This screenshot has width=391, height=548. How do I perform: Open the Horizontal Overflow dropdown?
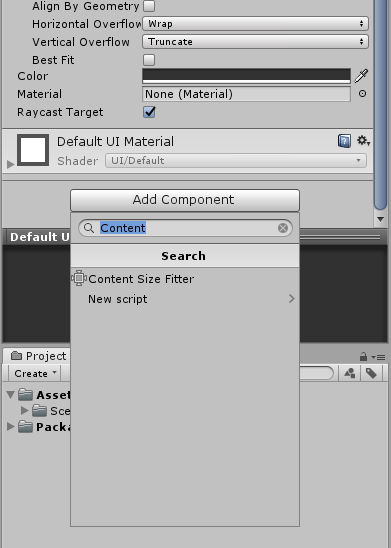[255, 24]
